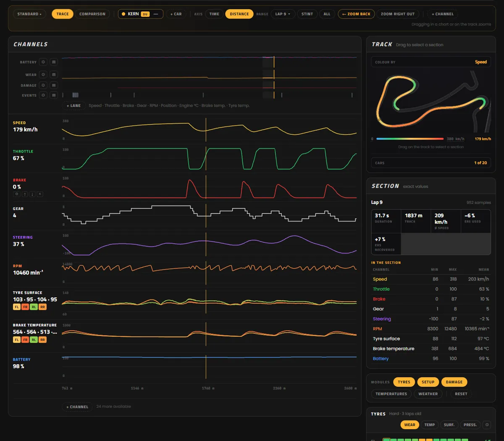Toggle FR wheel in Tyre Surface
This screenshot has width=504, height=441.
[25, 307]
